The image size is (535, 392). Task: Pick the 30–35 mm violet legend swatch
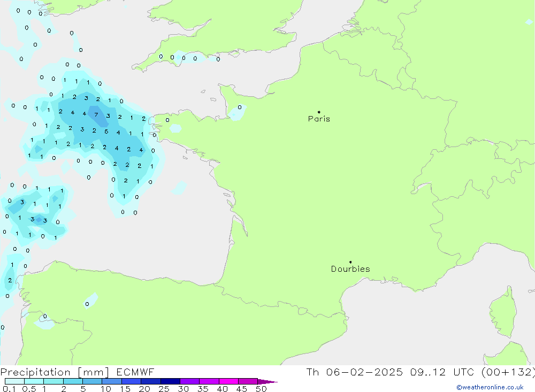pos(190,381)
